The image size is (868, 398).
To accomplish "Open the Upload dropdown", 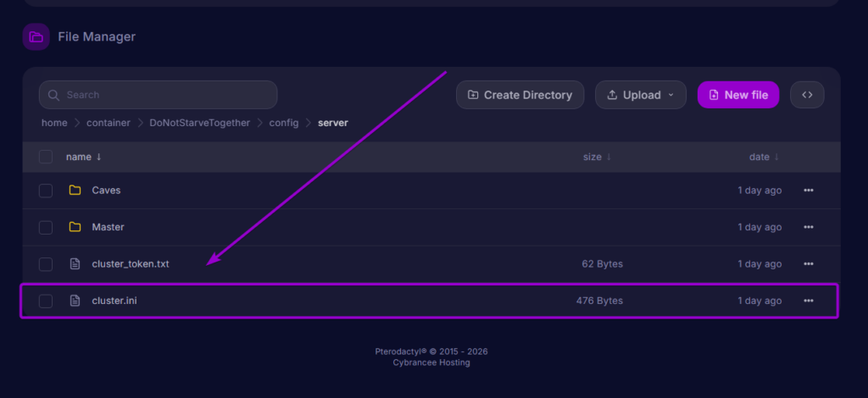I will (641, 95).
